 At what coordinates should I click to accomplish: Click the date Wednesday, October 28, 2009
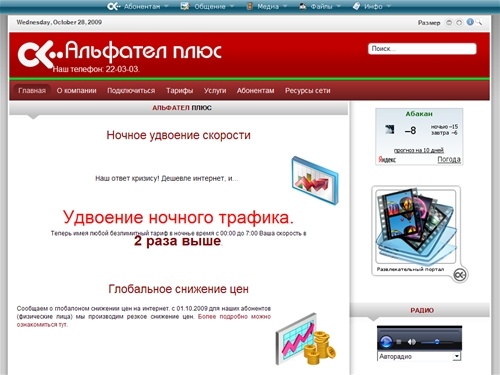tap(59, 22)
